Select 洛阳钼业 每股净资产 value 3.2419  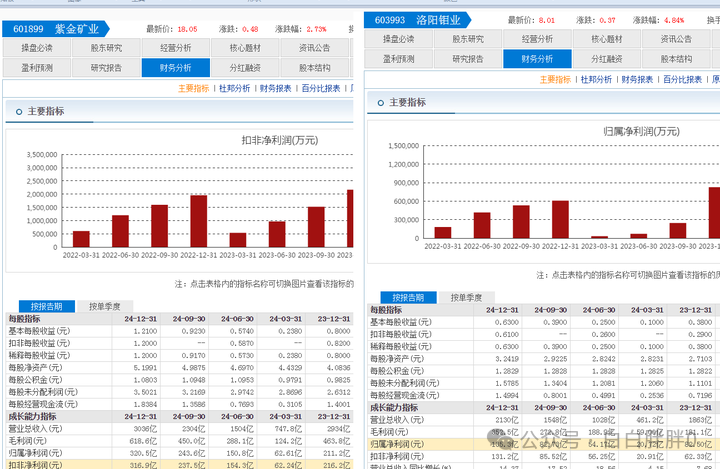(507, 359)
